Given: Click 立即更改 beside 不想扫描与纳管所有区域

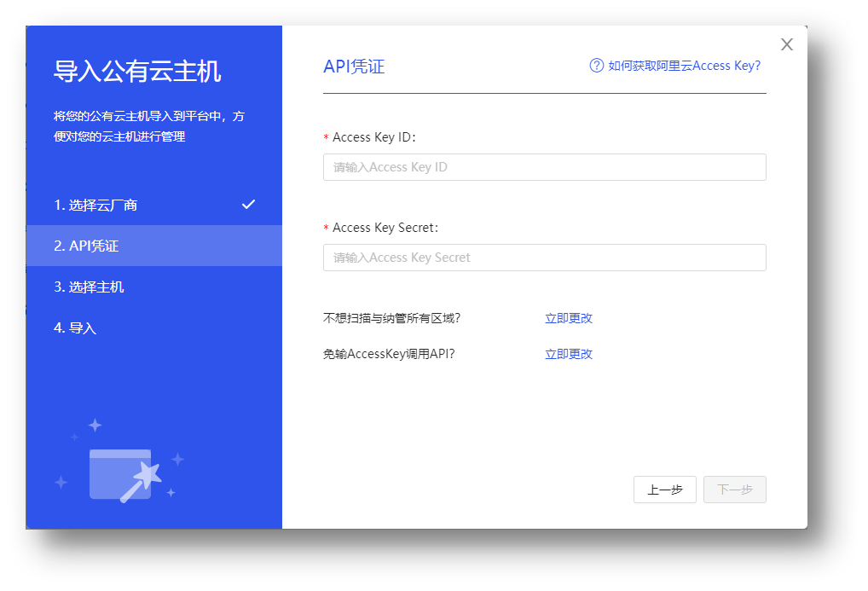Looking at the screenshot, I should point(569,318).
